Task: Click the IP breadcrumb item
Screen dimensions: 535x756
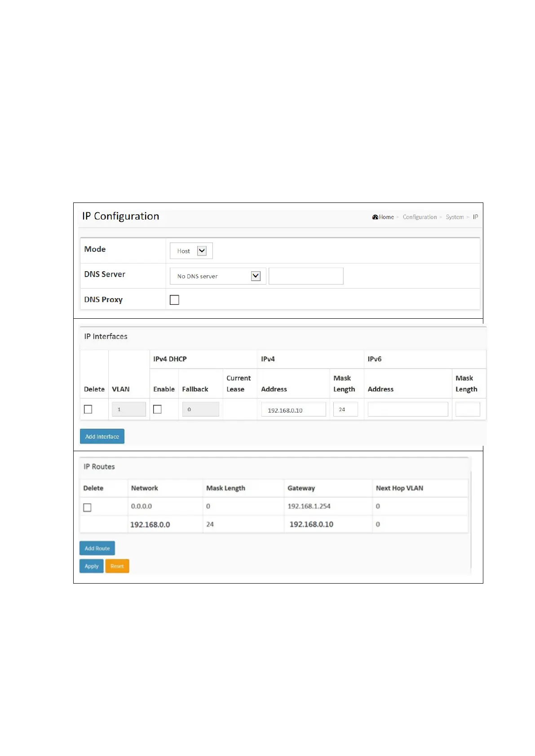Action: point(475,217)
